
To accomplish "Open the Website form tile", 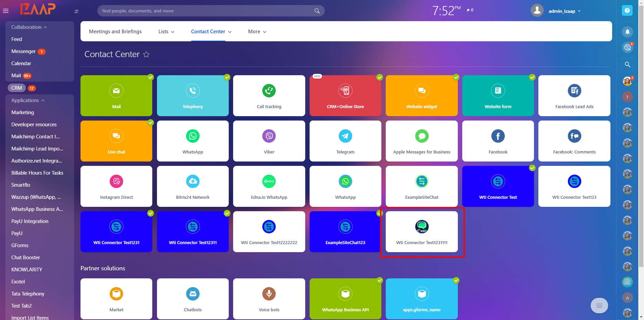I will [498, 96].
